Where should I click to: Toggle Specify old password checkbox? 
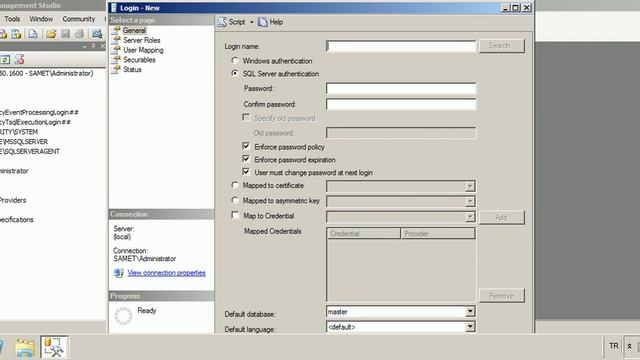[246, 118]
